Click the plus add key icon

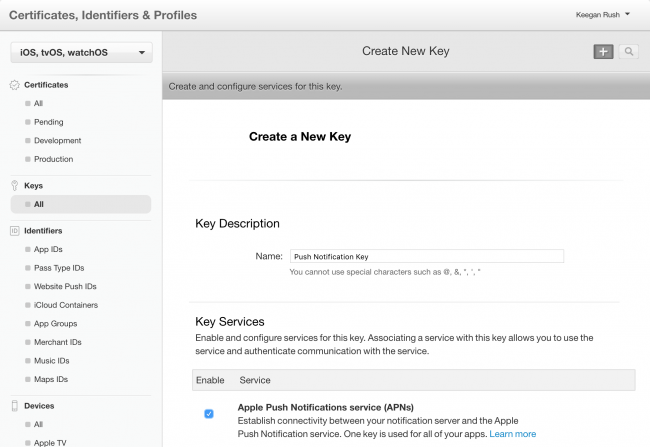[603, 52]
